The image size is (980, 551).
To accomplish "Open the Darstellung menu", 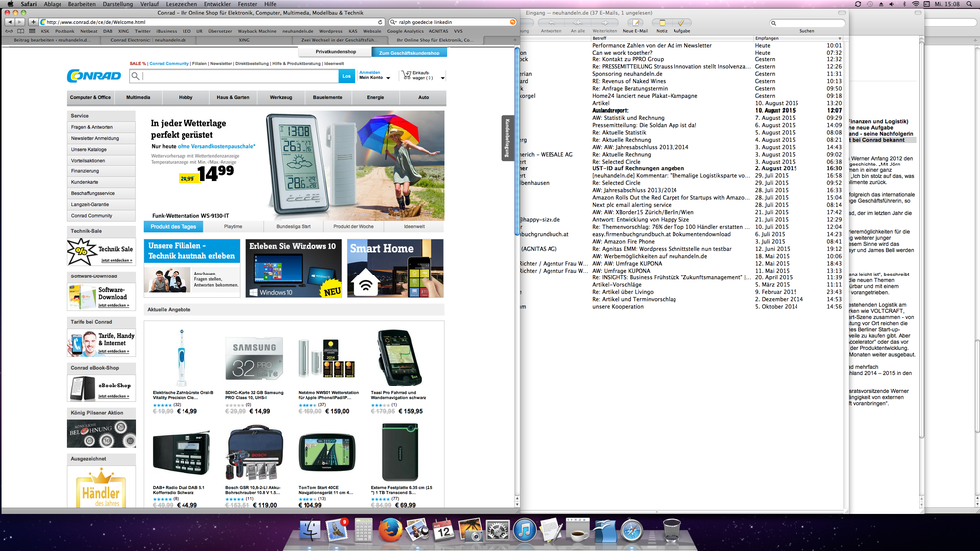I will click(117, 4).
